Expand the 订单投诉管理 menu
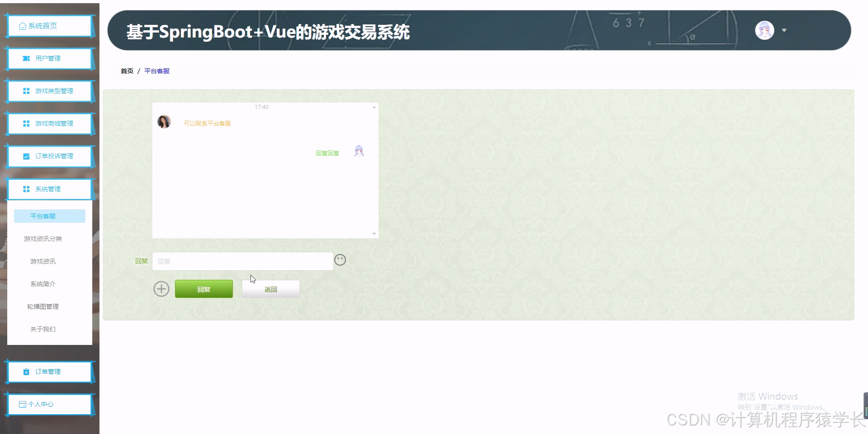The height and width of the screenshot is (434, 868). (x=49, y=156)
